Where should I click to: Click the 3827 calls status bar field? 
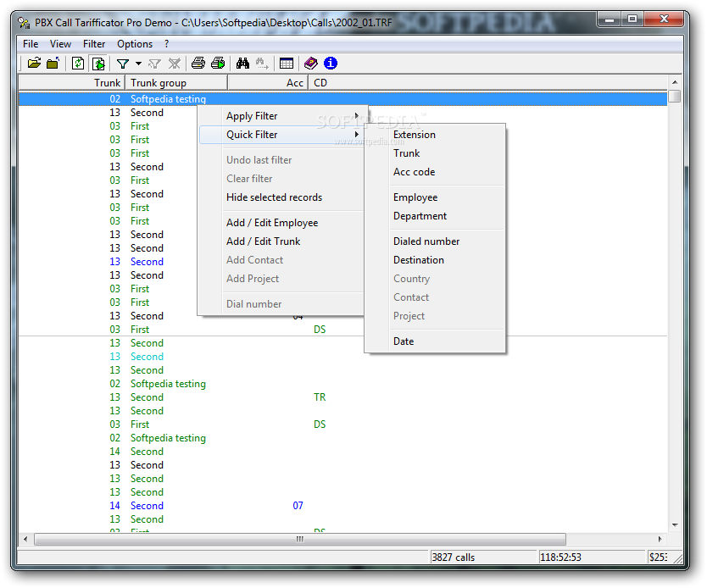coord(484,557)
